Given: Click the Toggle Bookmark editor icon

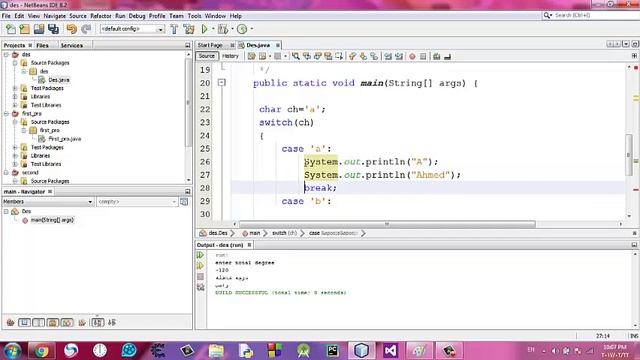Looking at the screenshot, I should [374, 56].
